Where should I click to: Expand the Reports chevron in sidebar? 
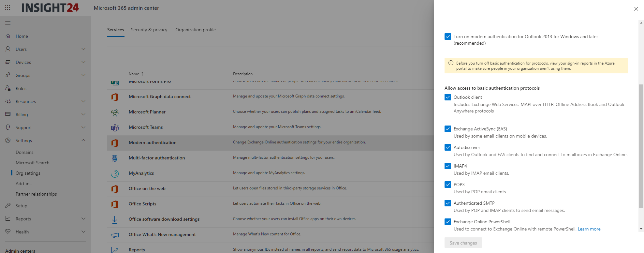click(83, 218)
